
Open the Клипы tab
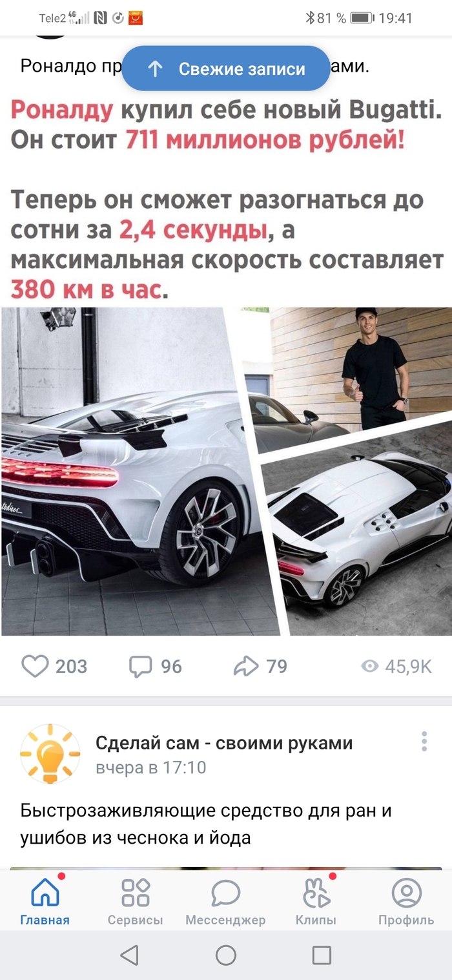click(x=316, y=901)
